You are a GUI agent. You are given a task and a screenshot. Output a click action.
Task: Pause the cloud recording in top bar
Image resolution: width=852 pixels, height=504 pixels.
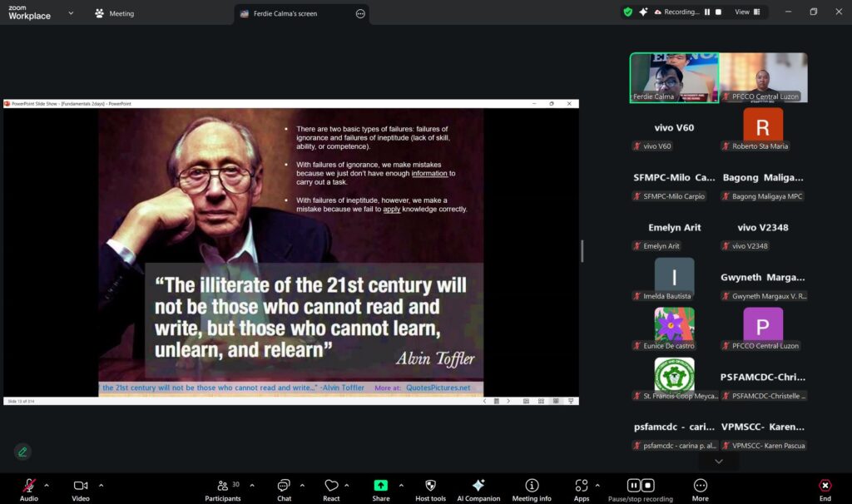pyautogui.click(x=707, y=12)
